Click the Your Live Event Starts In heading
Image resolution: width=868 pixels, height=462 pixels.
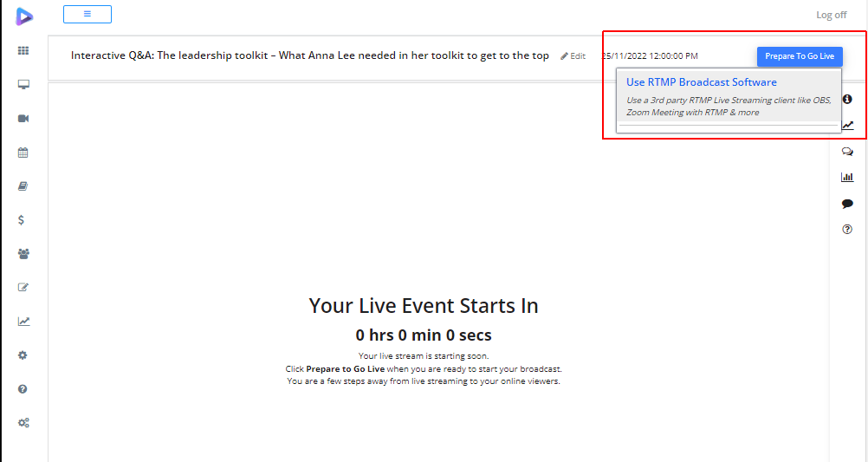click(x=424, y=306)
